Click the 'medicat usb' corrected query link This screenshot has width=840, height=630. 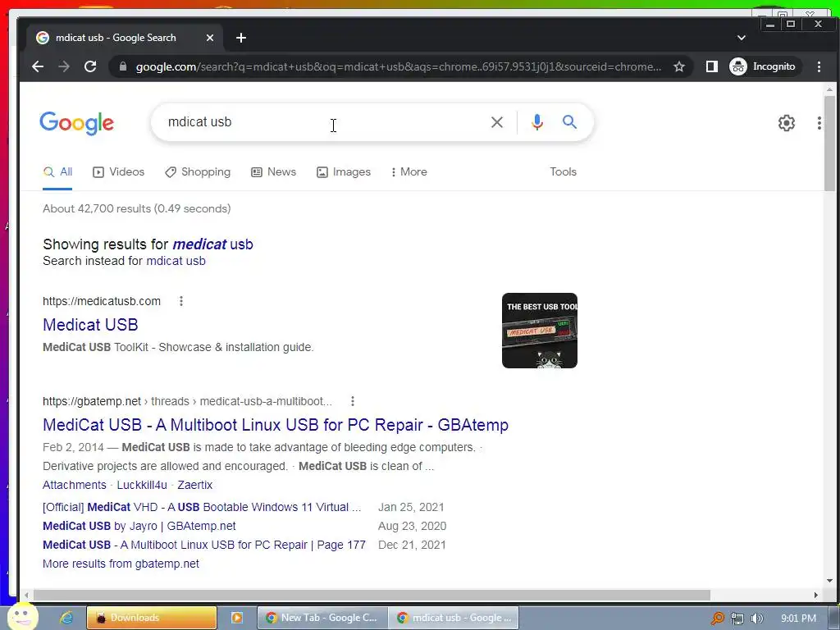212,244
